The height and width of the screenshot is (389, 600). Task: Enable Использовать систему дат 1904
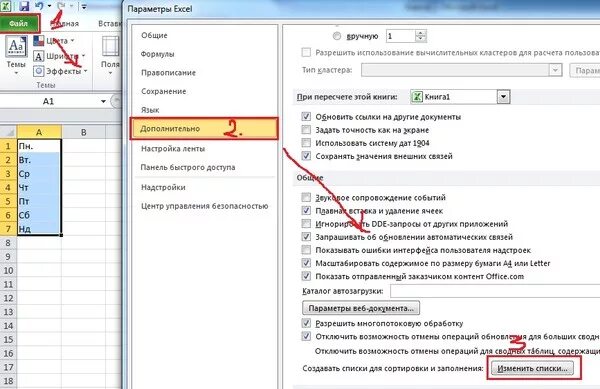tap(306, 143)
